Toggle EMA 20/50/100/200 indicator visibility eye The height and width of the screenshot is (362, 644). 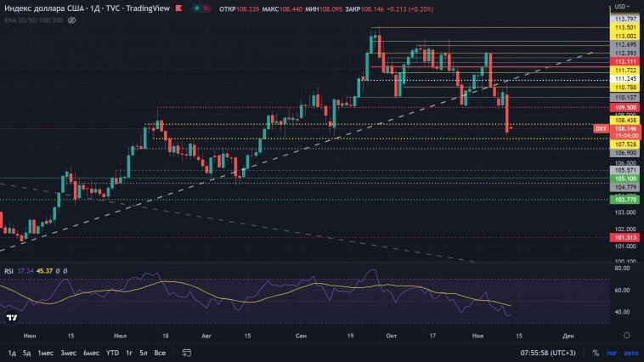click(71, 20)
